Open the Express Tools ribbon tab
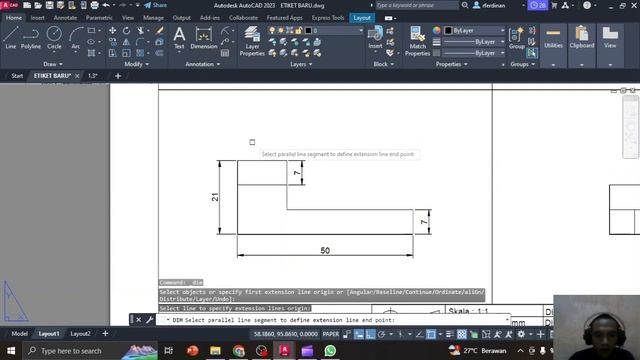The height and width of the screenshot is (360, 640). pyautogui.click(x=328, y=18)
